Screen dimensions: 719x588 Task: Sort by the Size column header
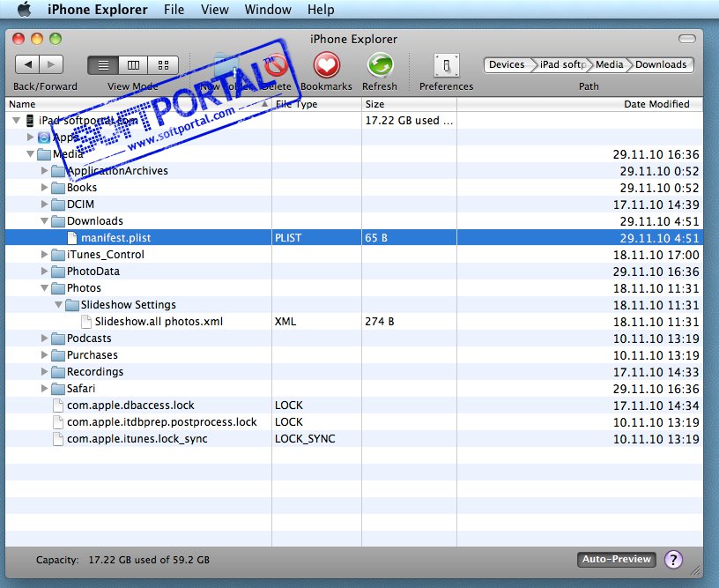(409, 104)
